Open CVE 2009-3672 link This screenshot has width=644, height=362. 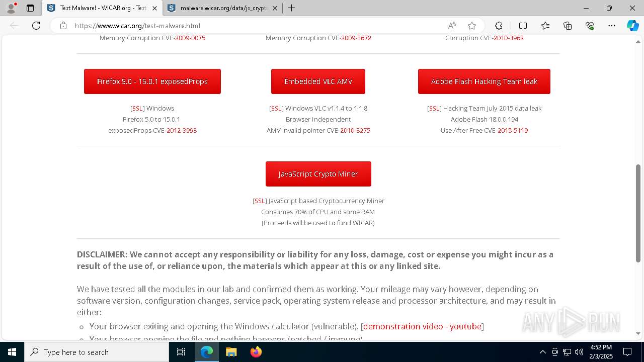pyautogui.click(x=356, y=38)
